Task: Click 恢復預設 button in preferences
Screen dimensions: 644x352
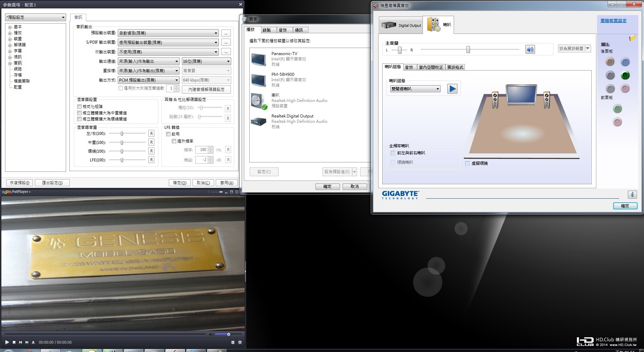Action: 19,183
